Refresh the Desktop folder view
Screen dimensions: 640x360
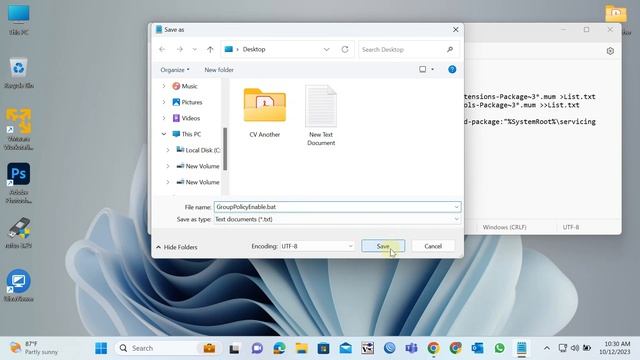tap(345, 49)
